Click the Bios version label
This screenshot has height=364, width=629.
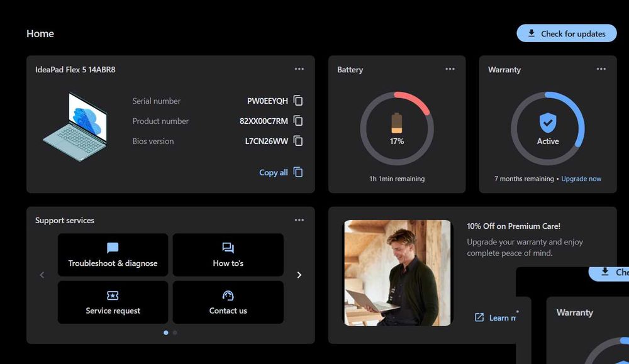pyautogui.click(x=153, y=141)
